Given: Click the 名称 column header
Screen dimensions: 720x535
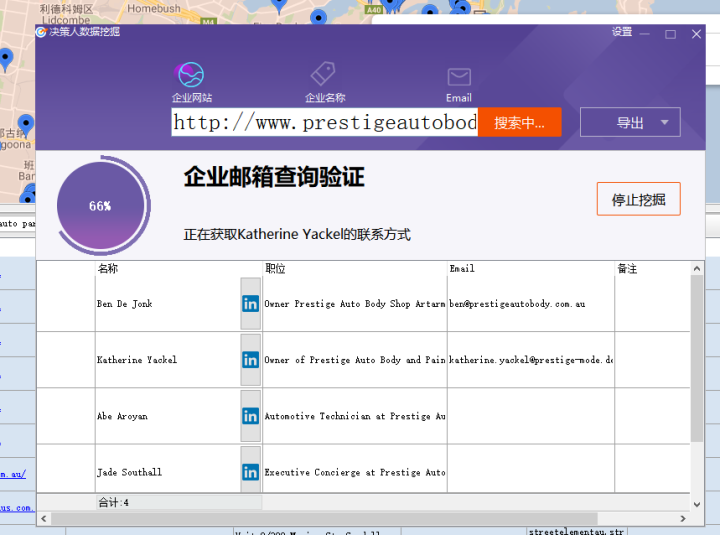Looking at the screenshot, I should click(x=179, y=269).
